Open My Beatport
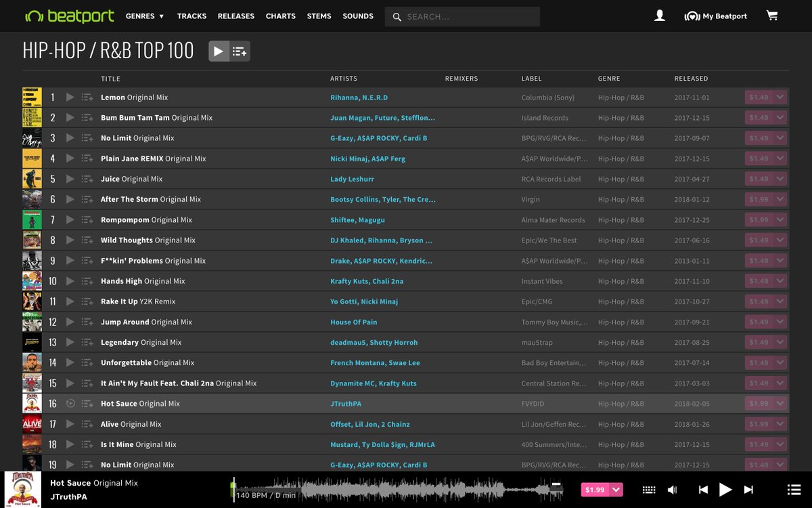Viewport: 812px width, 508px height. (x=716, y=16)
